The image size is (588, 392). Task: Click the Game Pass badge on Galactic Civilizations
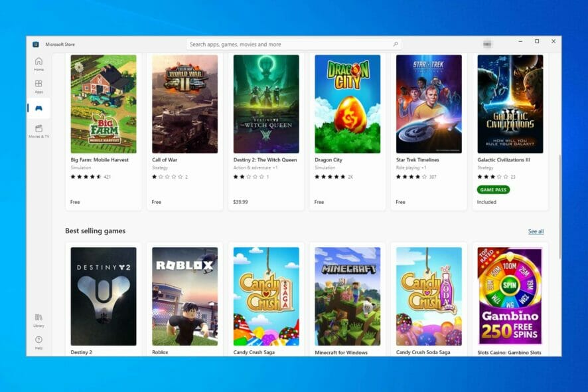tap(493, 189)
